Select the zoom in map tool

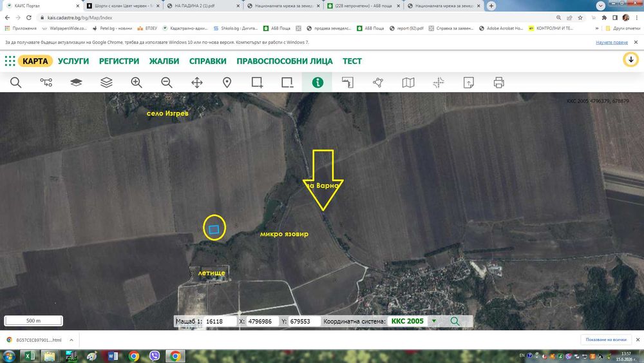pos(137,83)
